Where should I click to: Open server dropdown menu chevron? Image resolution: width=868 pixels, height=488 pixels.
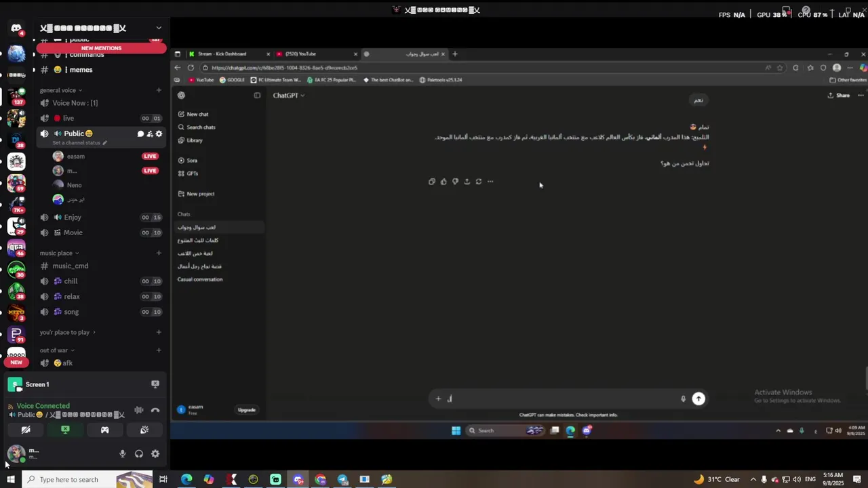159,28
